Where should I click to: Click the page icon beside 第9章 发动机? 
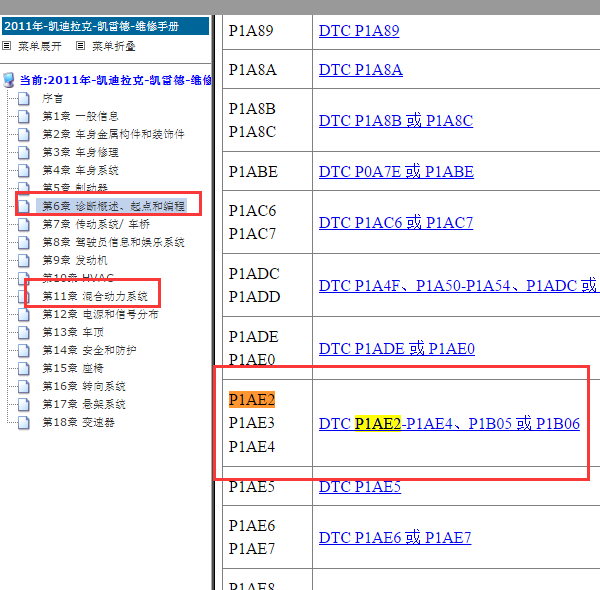point(24,260)
